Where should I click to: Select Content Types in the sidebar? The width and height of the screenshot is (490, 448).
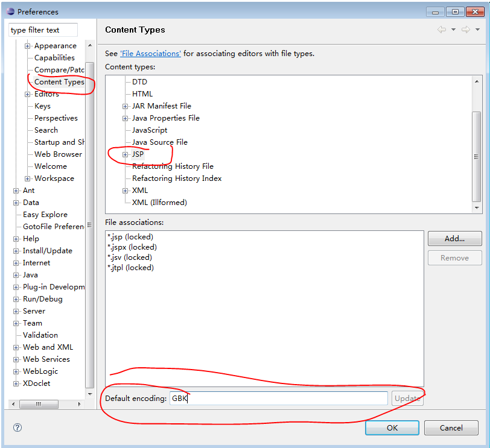click(59, 82)
